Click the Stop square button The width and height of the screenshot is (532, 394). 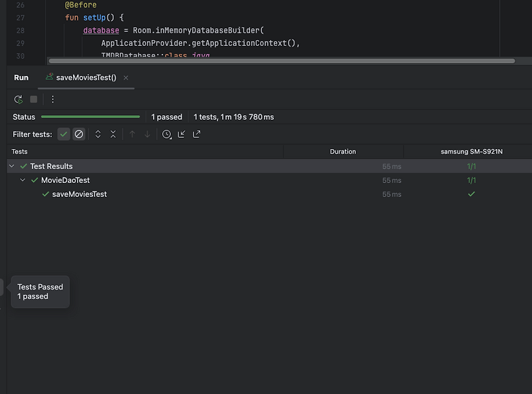pyautogui.click(x=34, y=99)
